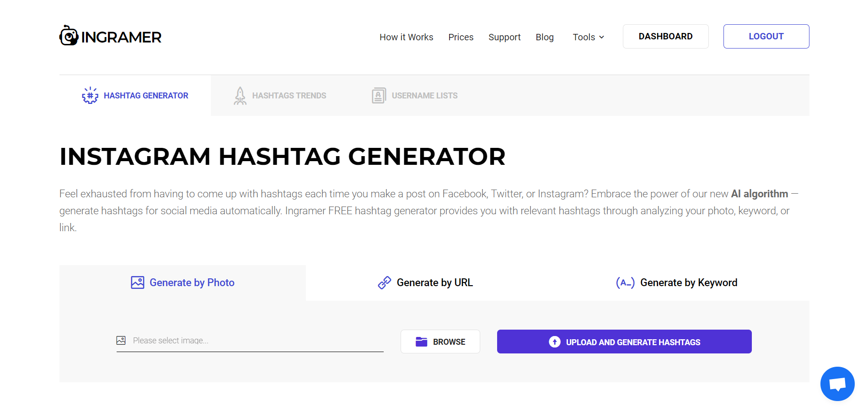Click the Ingramer robot logo icon
Screen dimensions: 868x407
[69, 36]
